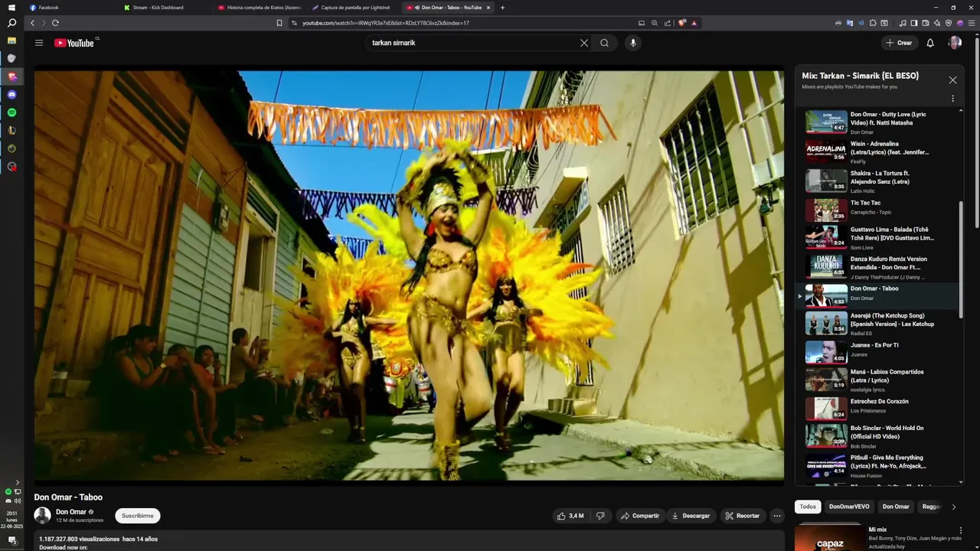
Task: Open the Crear upload menu
Action: pyautogui.click(x=899, y=43)
